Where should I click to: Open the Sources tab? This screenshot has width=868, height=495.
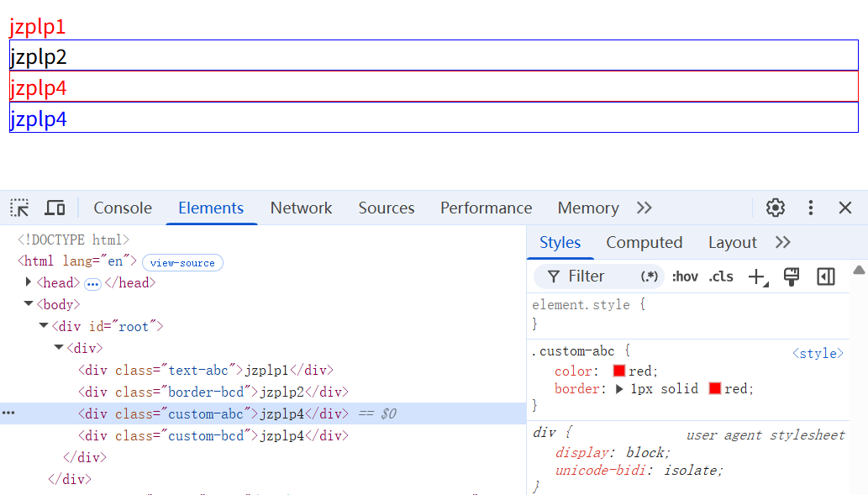(x=387, y=208)
